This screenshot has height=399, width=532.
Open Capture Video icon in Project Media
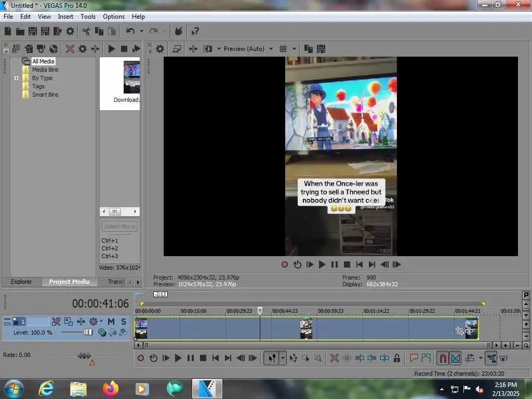tap(41, 49)
